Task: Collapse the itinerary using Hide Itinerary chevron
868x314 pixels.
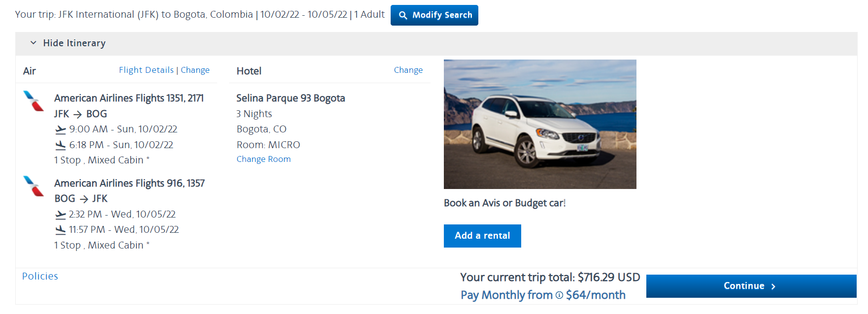Action: [33, 43]
